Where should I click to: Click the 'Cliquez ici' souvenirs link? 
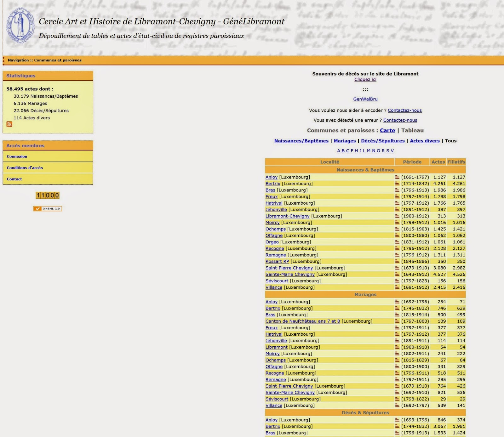point(365,79)
